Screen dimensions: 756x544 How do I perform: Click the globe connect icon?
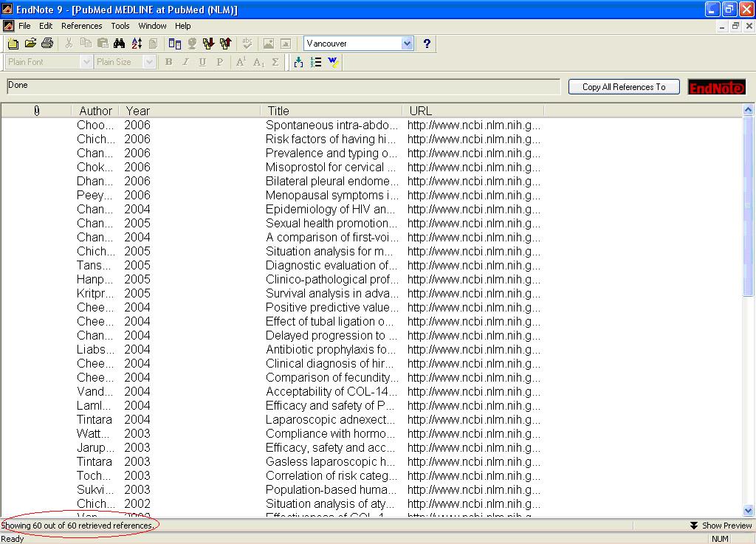(192, 44)
